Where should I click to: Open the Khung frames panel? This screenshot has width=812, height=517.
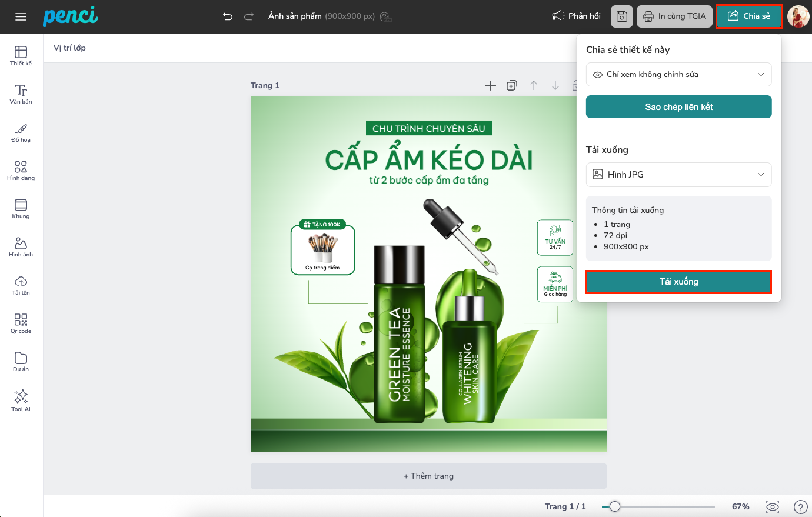(21, 209)
